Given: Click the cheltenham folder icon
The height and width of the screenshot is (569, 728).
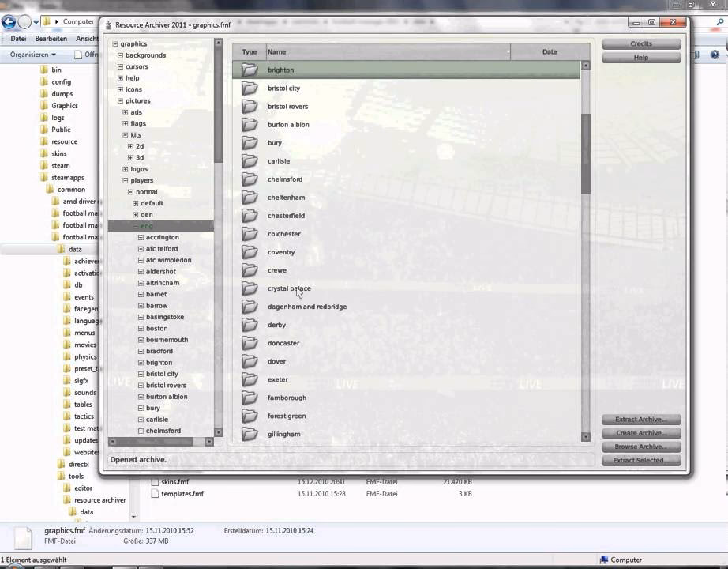Looking at the screenshot, I should 250,197.
